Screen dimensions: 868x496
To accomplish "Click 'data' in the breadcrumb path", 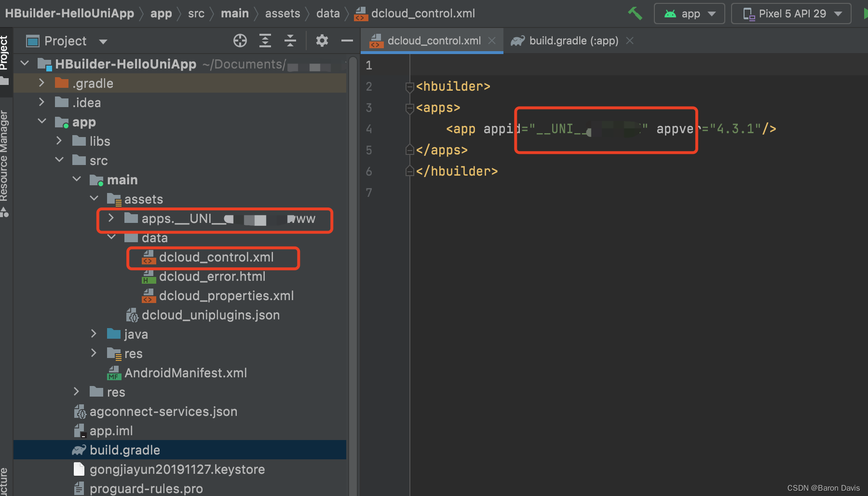I will tap(328, 14).
